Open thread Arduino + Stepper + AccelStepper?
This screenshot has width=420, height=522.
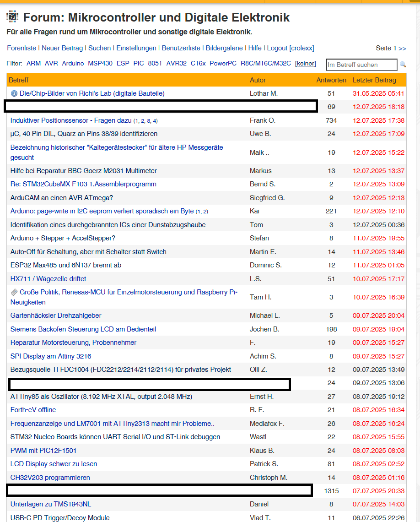tap(63, 238)
